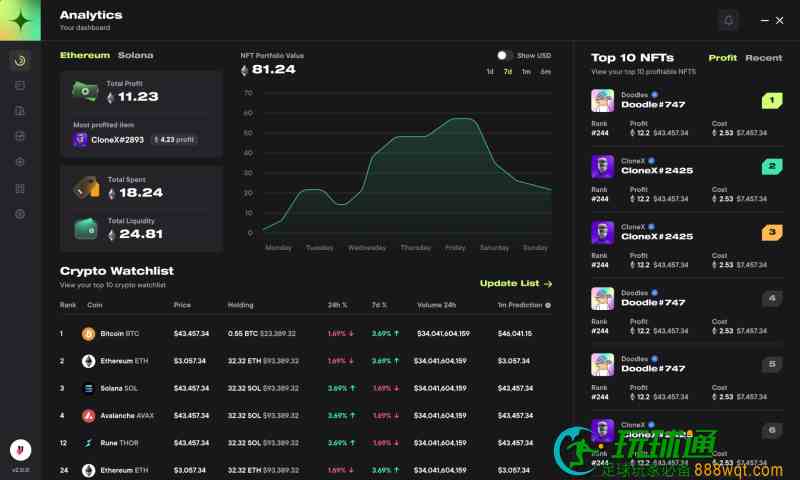Click the CloneX#2893 avatar thumbnail
This screenshot has height=480, width=800.
[x=80, y=139]
